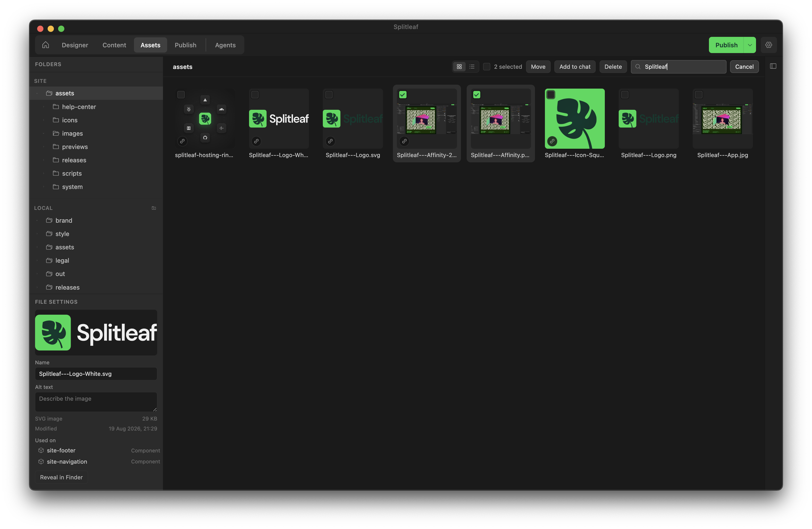Screen dimensions: 812x529
Task: Click the brand folder icon
Action: [x=49, y=221]
